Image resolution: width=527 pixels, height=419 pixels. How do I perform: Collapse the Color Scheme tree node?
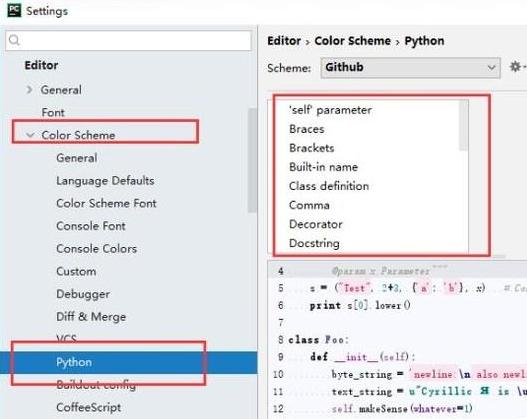click(x=30, y=135)
